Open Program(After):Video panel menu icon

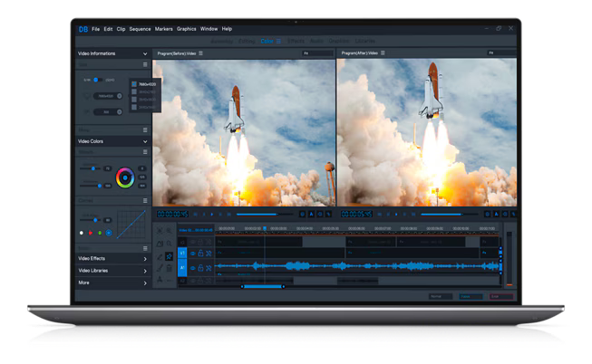pos(383,53)
